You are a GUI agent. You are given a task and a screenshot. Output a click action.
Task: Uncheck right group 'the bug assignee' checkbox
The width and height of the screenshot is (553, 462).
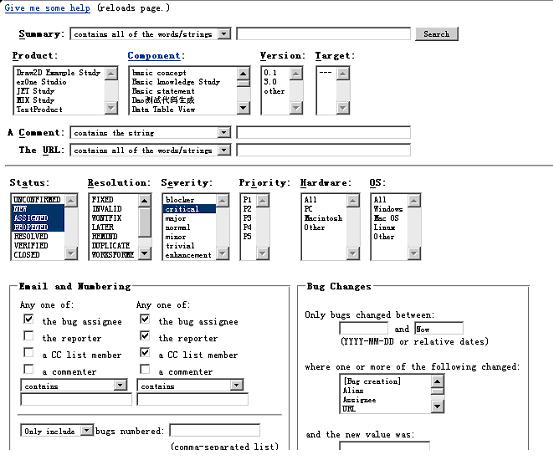(x=145, y=319)
